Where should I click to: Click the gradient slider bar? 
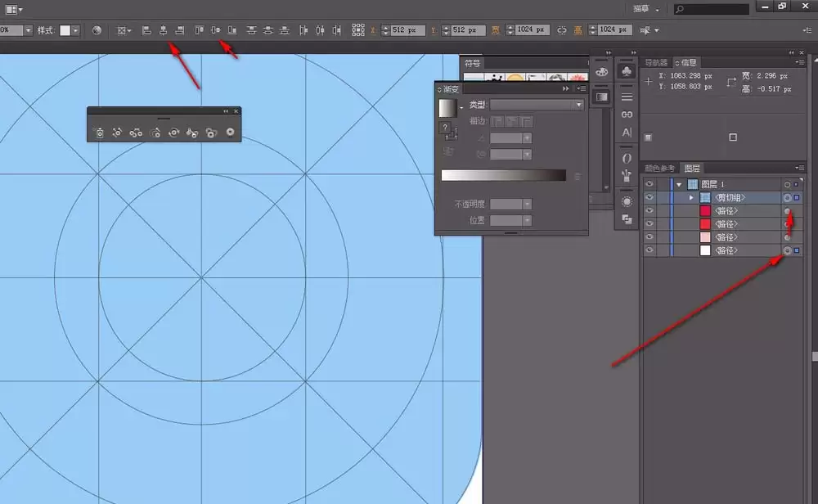click(503, 175)
